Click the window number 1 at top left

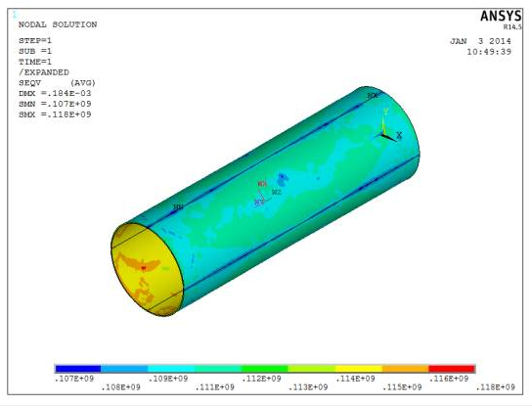(15, 15)
